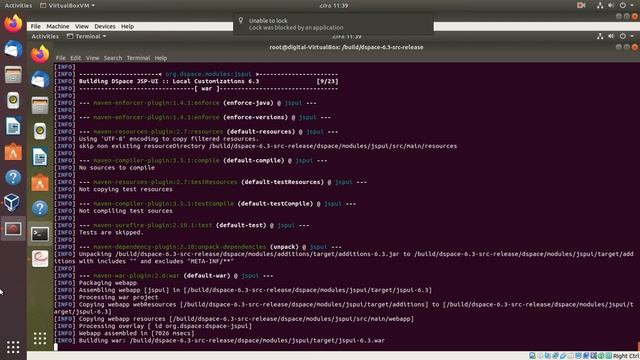Click the power icon in the host top bar
The width and height of the screenshot is (640, 360).
622,5
